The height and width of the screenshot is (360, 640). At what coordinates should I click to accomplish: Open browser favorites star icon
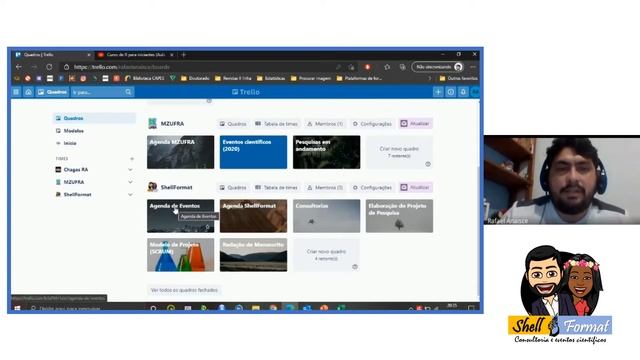click(x=387, y=67)
